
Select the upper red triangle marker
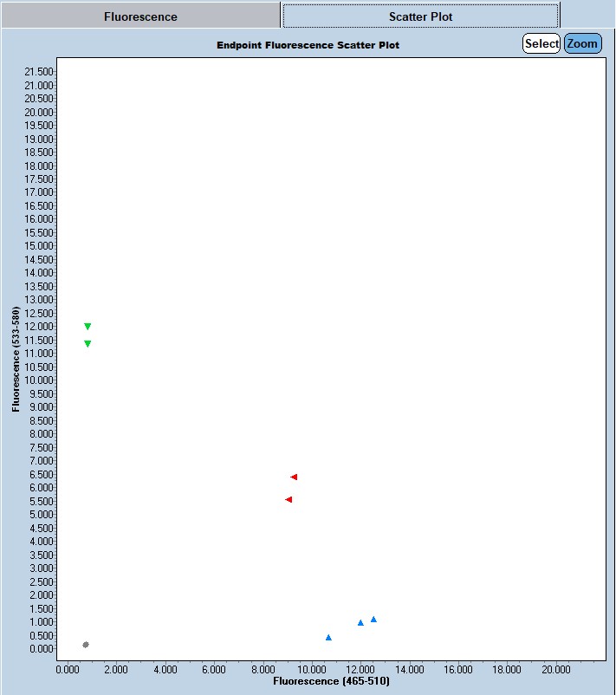coord(294,477)
